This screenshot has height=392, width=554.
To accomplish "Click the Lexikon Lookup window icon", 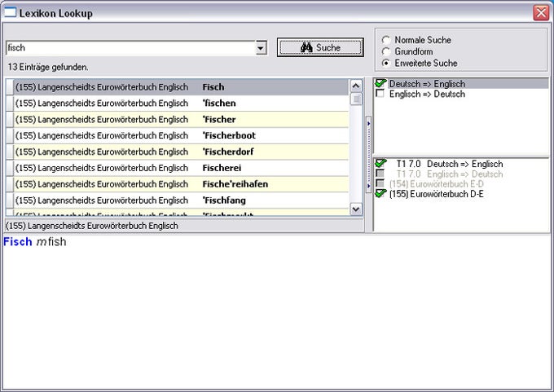I will (x=11, y=13).
